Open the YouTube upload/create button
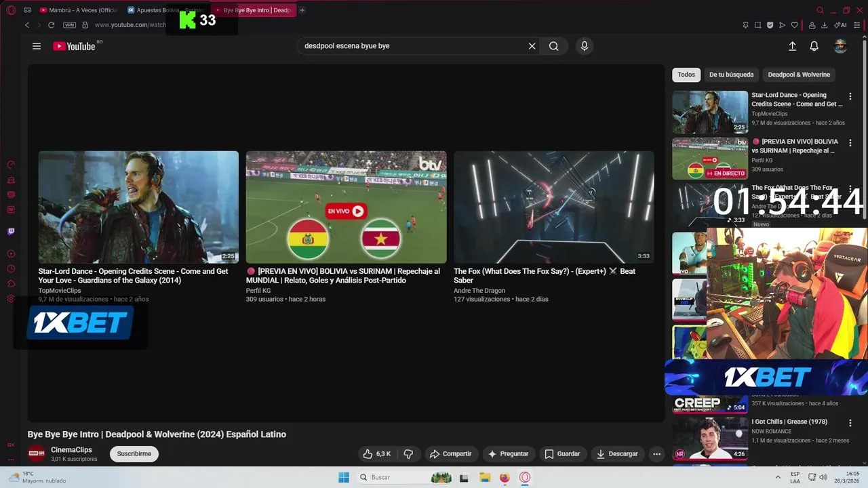Image resolution: width=868 pixels, height=488 pixels. click(x=792, y=46)
